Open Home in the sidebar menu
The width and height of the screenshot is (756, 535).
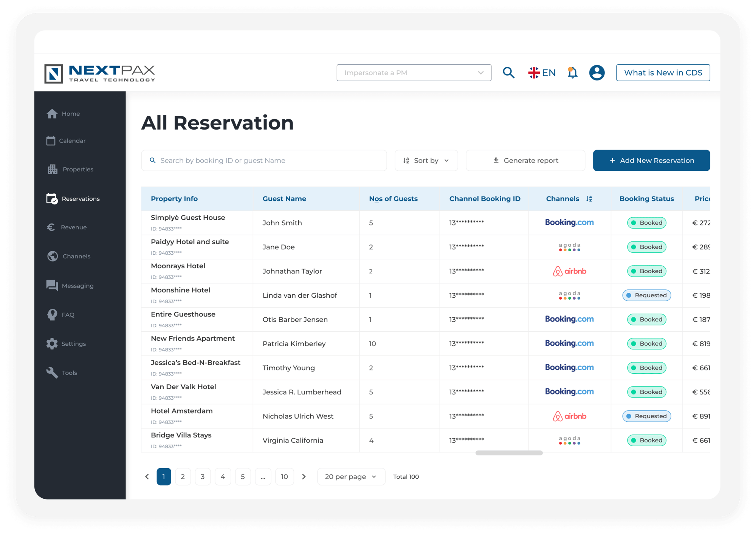click(64, 114)
